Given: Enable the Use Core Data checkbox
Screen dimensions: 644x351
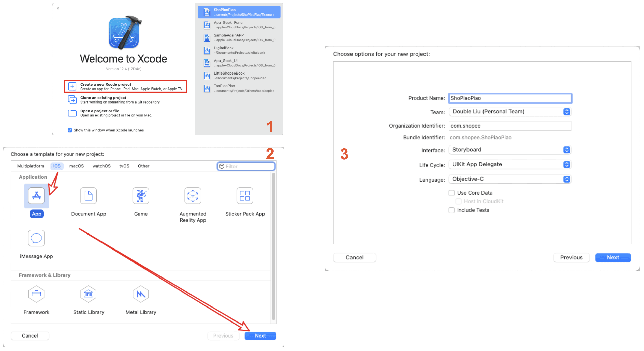Looking at the screenshot, I should point(451,193).
